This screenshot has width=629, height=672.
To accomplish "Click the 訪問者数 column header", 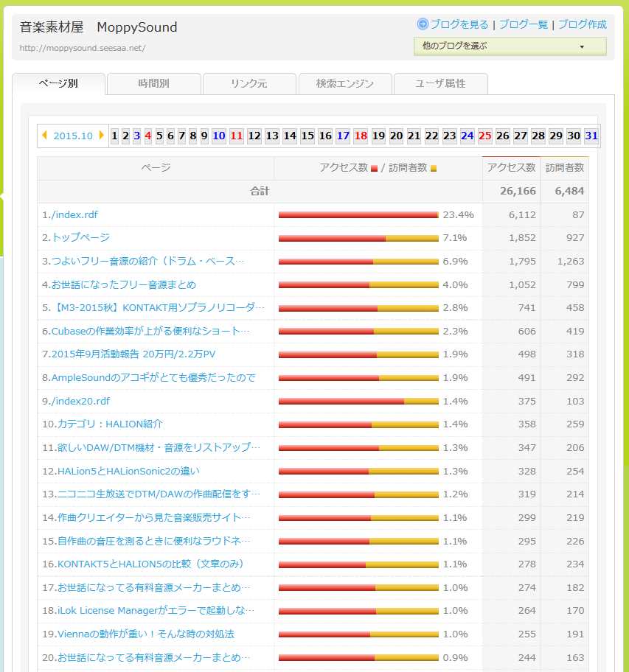I will click(565, 168).
